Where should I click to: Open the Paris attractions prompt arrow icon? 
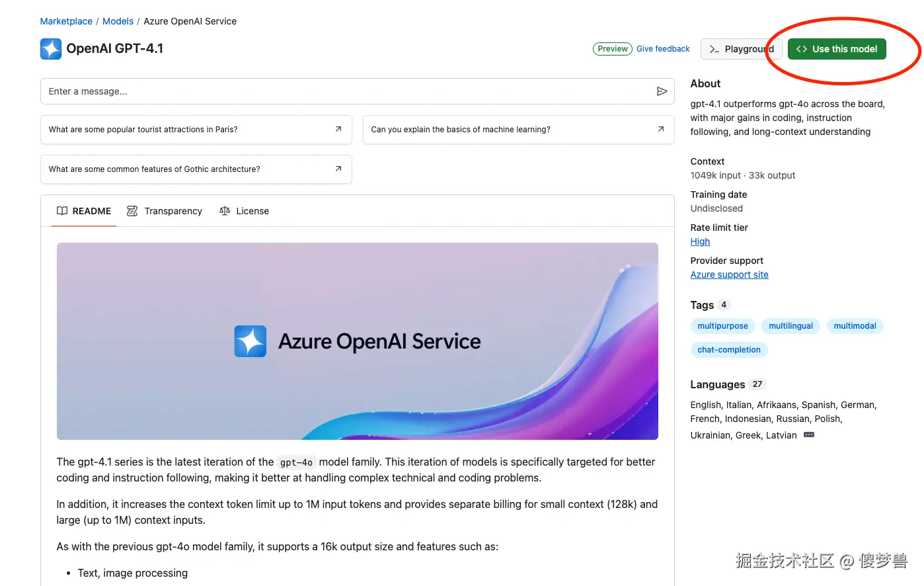coord(338,129)
